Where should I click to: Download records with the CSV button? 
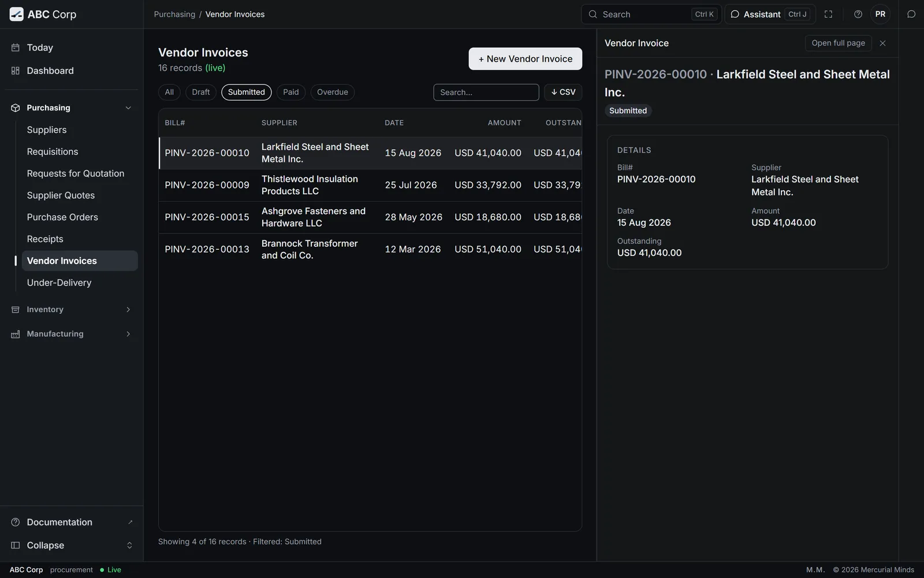coord(563,92)
